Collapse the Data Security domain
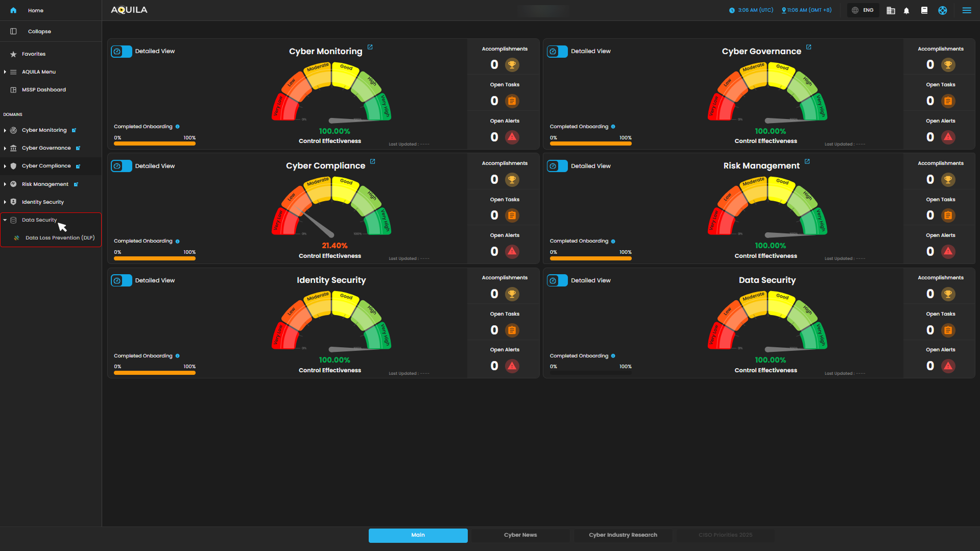980x551 pixels. pos(5,220)
